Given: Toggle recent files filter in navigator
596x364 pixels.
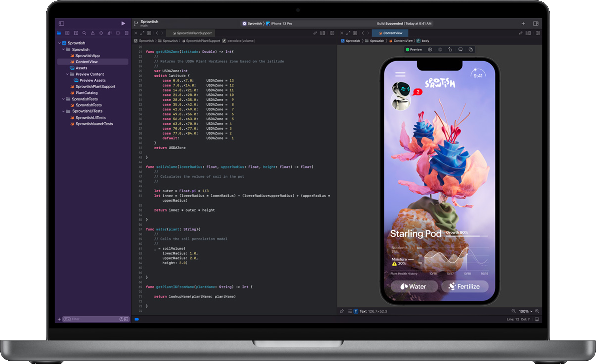Looking at the screenshot, I should pyautogui.click(x=121, y=319).
